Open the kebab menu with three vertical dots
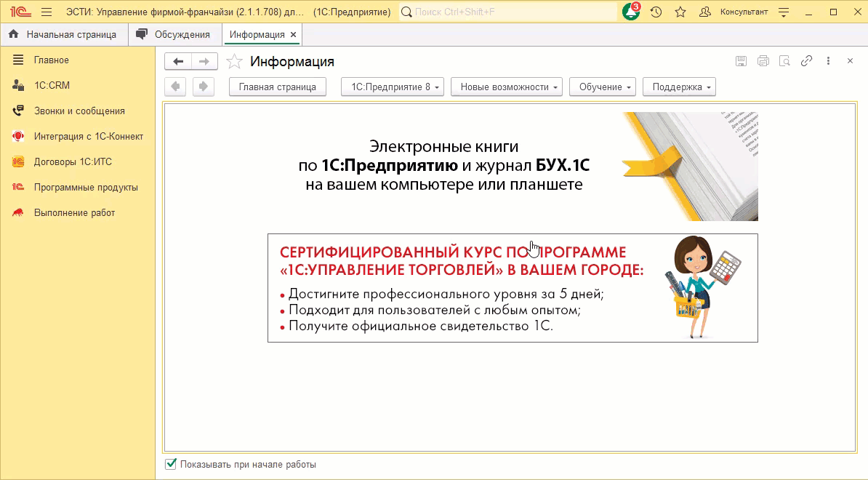868x480 pixels. click(x=827, y=61)
